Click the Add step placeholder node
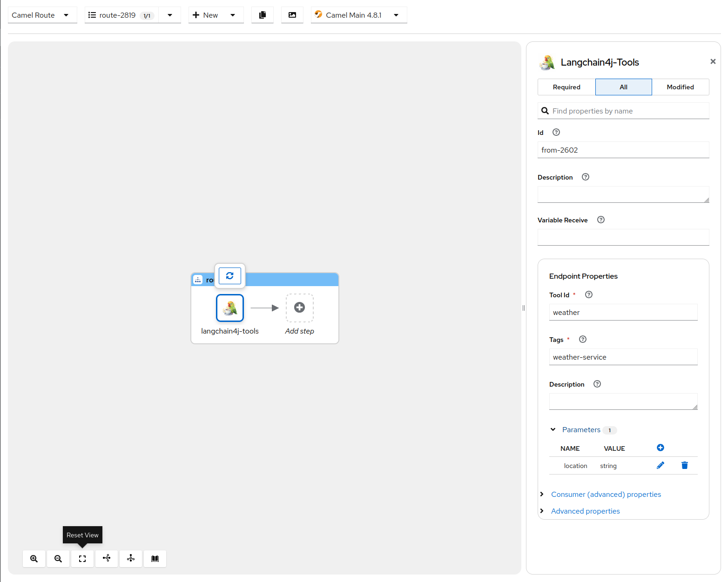 300,308
